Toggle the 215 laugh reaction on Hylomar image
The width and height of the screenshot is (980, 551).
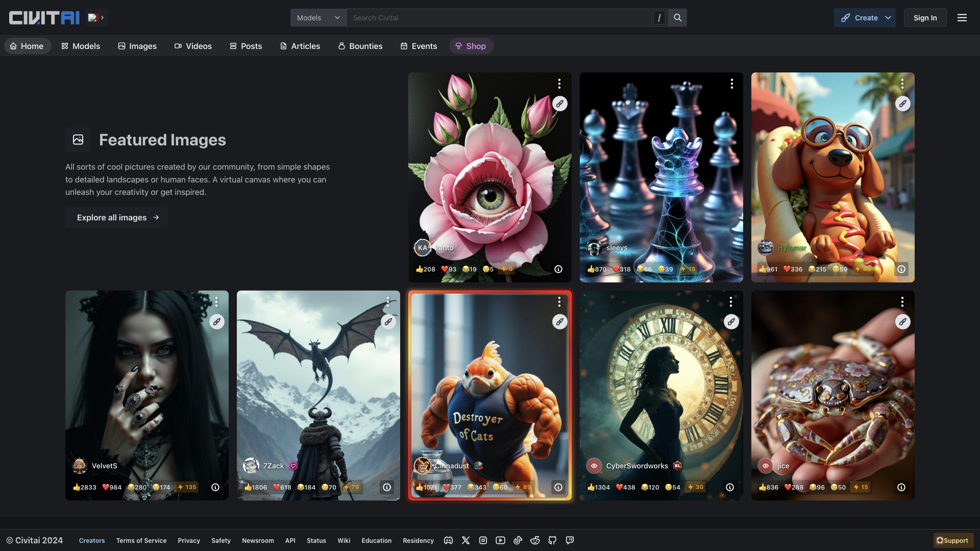point(818,269)
